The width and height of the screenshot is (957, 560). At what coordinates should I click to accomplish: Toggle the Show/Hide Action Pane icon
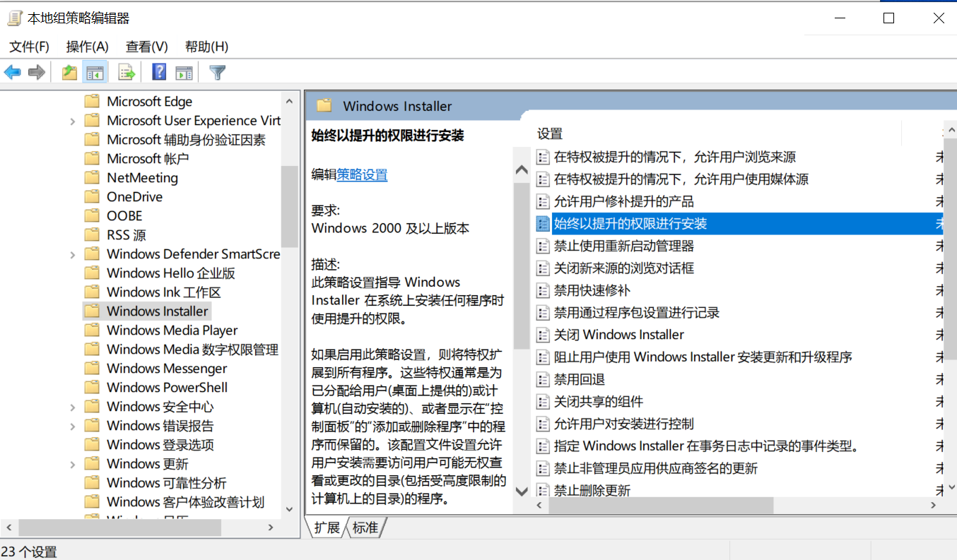[x=184, y=72]
